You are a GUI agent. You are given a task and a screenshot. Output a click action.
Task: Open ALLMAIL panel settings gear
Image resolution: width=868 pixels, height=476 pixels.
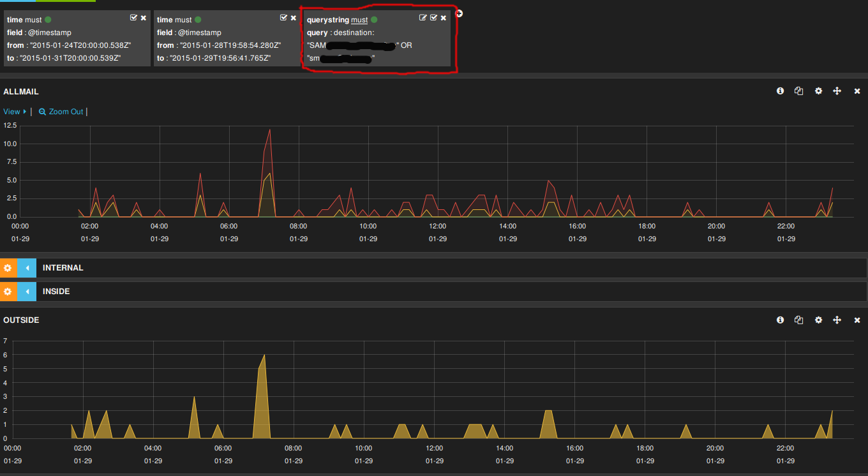pyautogui.click(x=818, y=91)
